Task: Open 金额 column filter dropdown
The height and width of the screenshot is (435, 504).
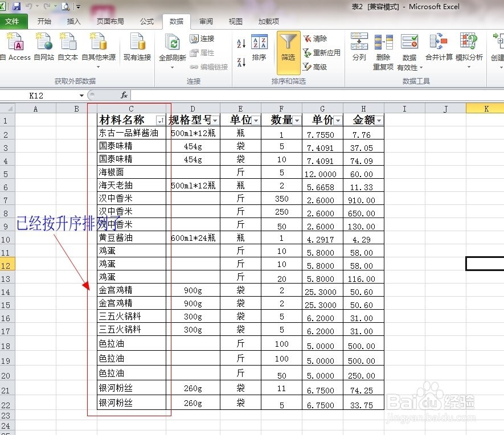Action: [x=379, y=121]
